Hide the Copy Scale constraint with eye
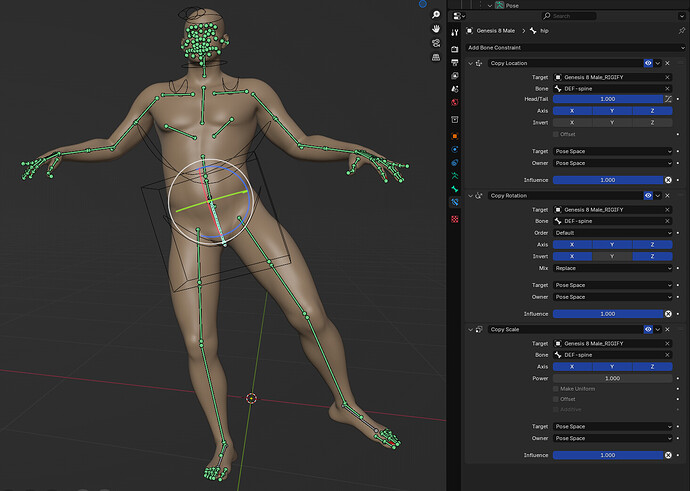 click(x=648, y=330)
